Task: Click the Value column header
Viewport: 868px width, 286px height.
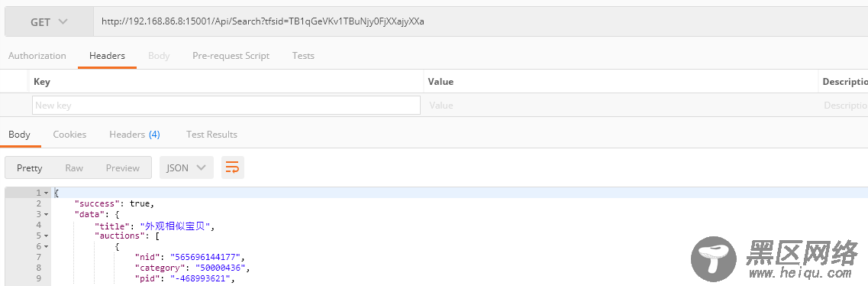Action: click(440, 82)
